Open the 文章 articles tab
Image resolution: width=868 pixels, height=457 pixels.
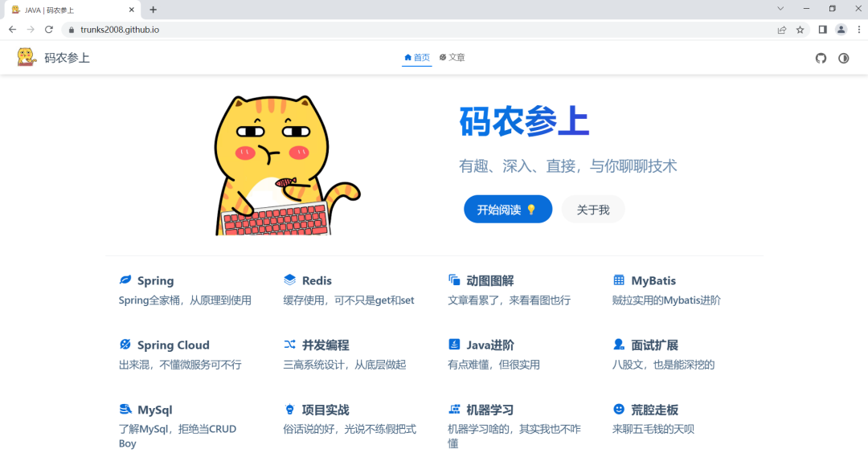(x=452, y=58)
